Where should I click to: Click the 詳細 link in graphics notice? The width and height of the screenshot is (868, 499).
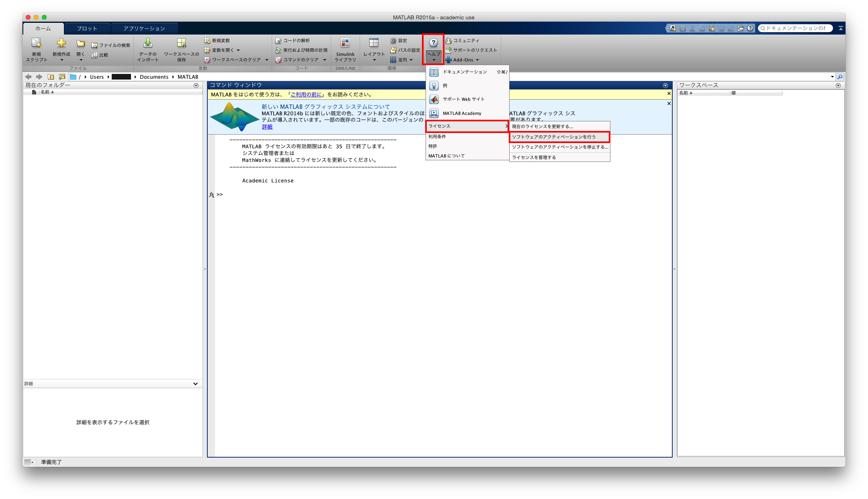tap(267, 127)
